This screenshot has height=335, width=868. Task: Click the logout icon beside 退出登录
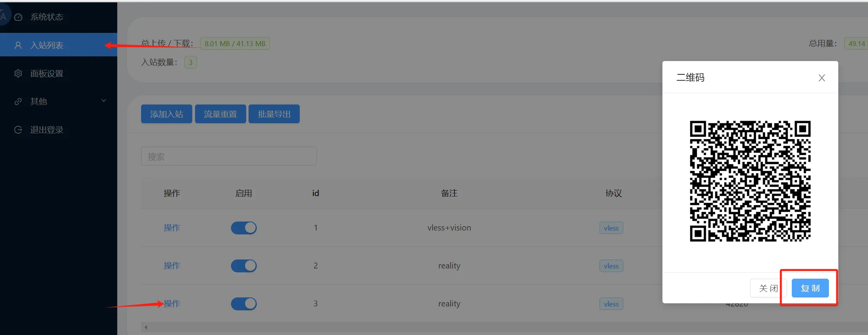pyautogui.click(x=18, y=130)
